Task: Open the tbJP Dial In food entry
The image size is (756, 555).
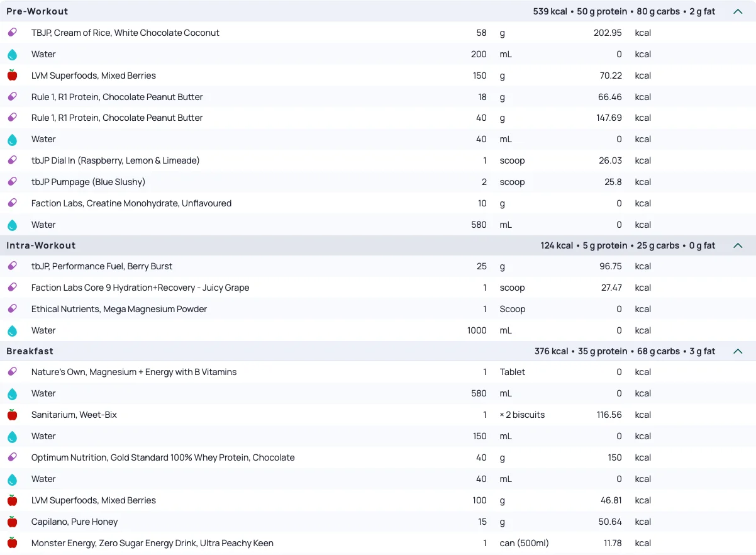Action: click(x=116, y=160)
